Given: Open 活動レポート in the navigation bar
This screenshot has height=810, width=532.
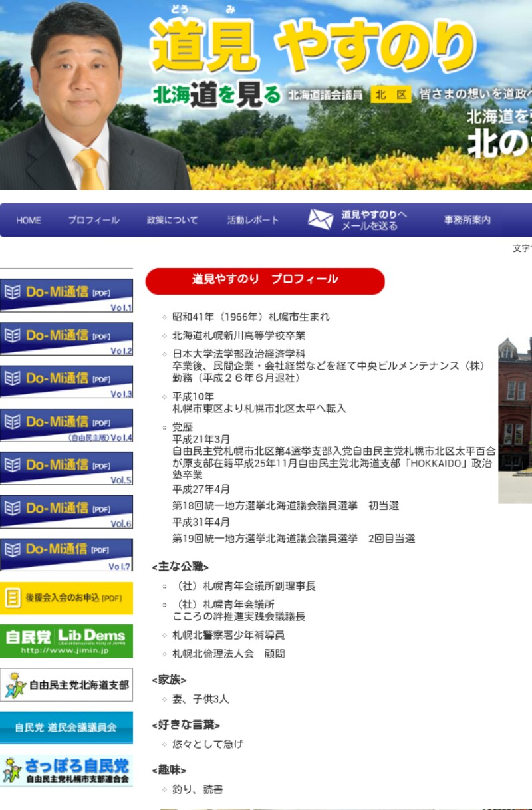Looking at the screenshot, I should click(253, 220).
